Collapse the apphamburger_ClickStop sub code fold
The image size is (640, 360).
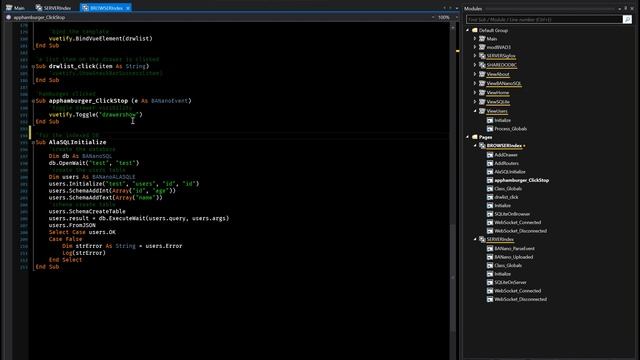click(x=33, y=101)
